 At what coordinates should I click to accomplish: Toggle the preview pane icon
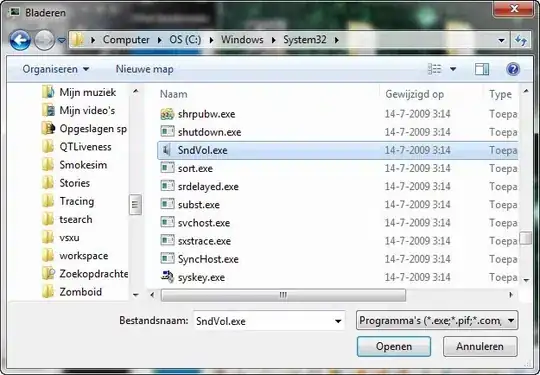(482, 69)
